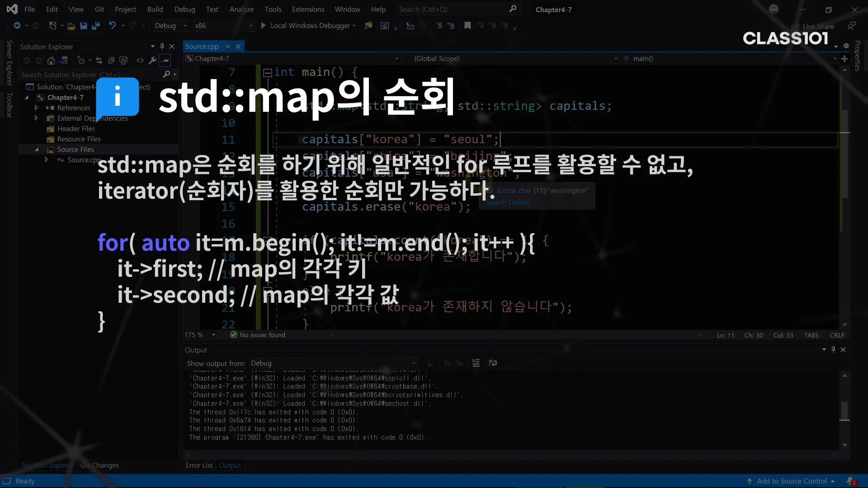Open the x86 platform dropdown
This screenshot has width=868, height=488.
[x=224, y=26]
